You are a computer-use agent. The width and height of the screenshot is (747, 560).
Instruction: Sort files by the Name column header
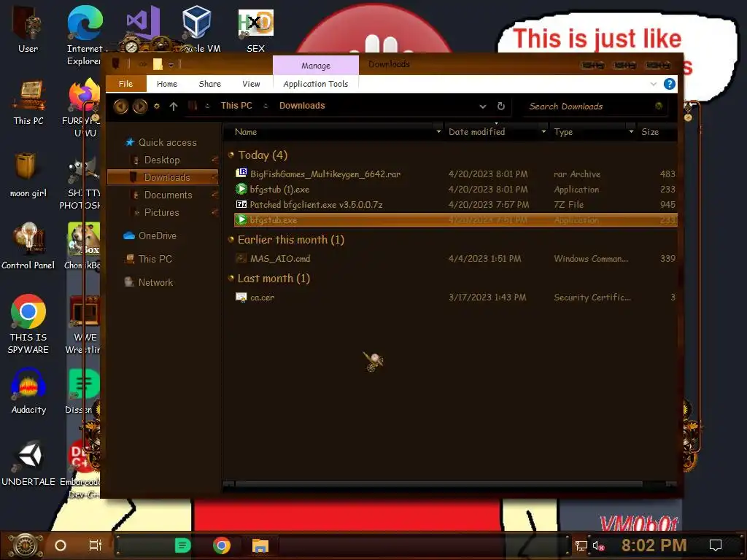[x=329, y=132]
